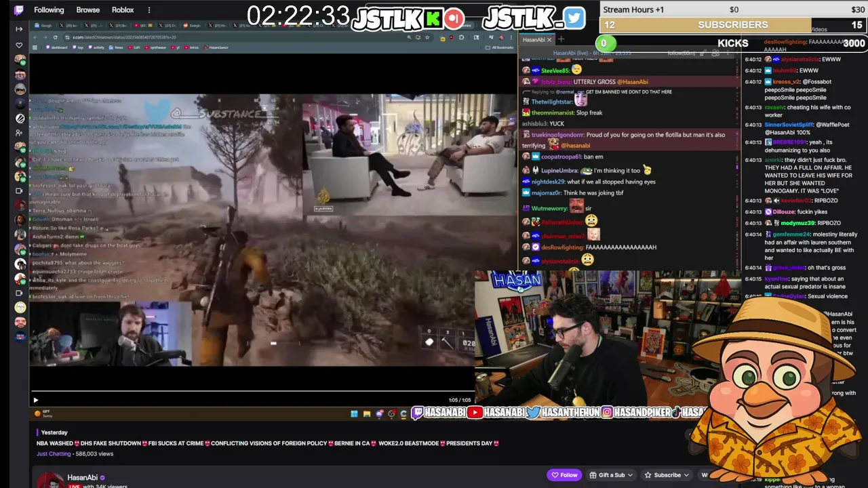Viewport: 868px width, 488px height.
Task: Click the username SteeVee85 in chat
Action: click(555, 70)
